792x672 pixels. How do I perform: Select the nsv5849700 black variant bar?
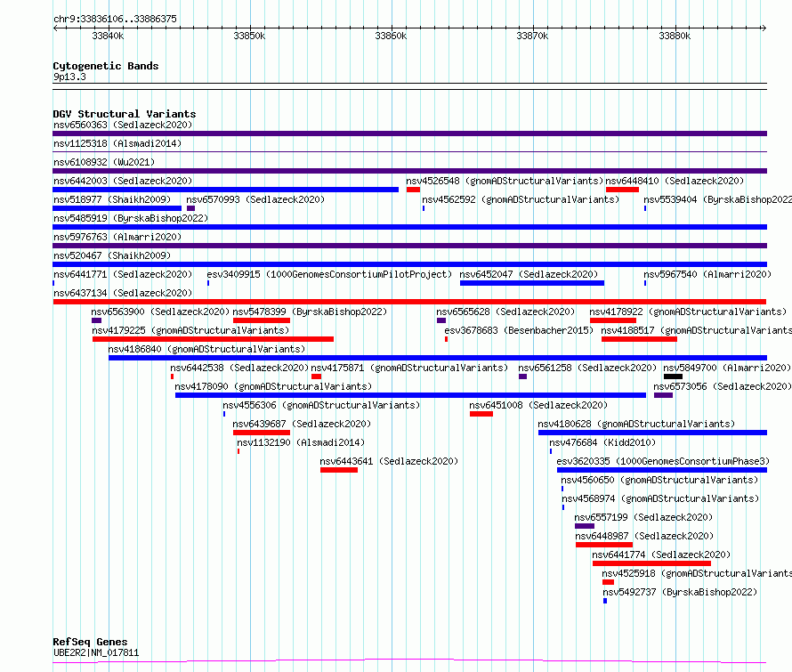673,376
